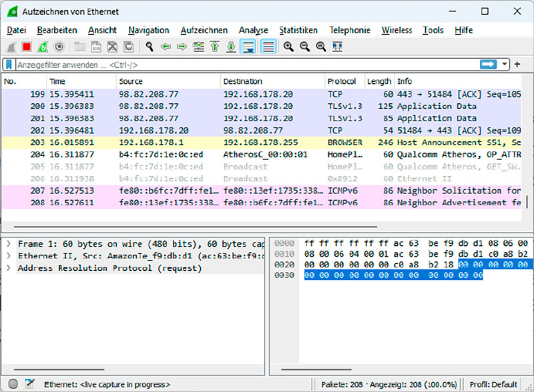Toggle packet list colorization
534x392 pixels.
[268, 47]
